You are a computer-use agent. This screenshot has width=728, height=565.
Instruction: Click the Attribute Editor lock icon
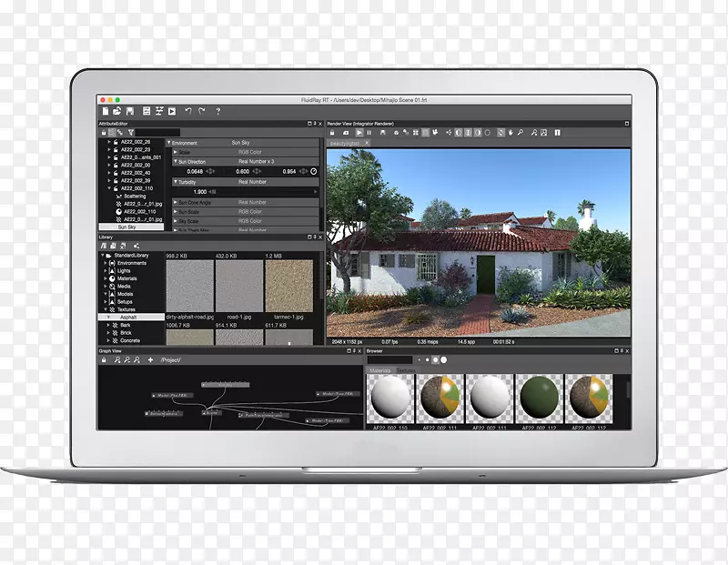point(104,133)
